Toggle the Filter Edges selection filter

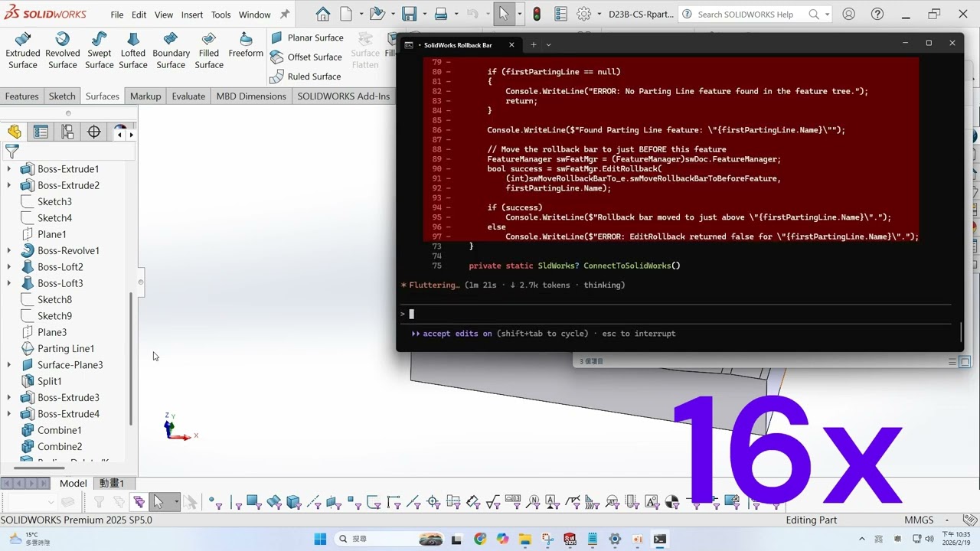coord(236,502)
